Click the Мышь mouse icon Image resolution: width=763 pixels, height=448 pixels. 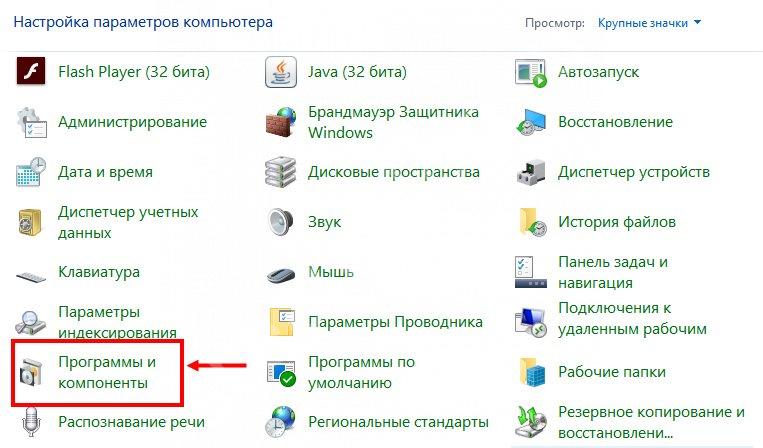[x=281, y=275]
